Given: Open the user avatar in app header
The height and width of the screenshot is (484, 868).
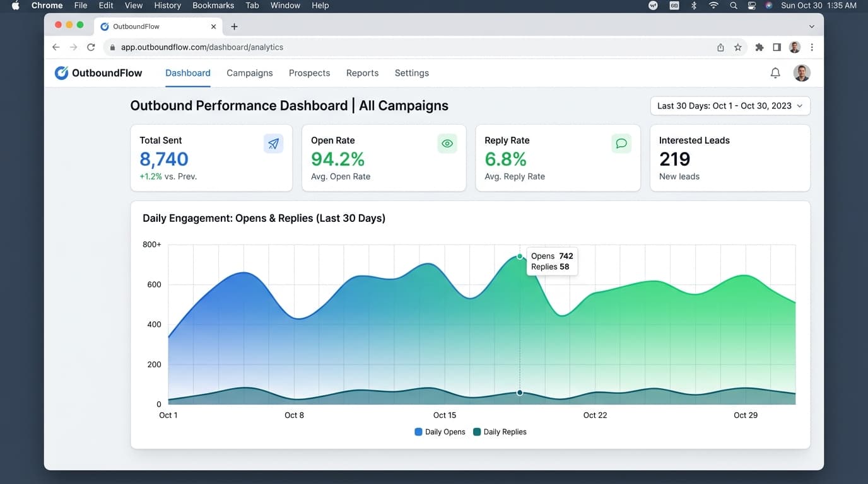Looking at the screenshot, I should pyautogui.click(x=802, y=73).
